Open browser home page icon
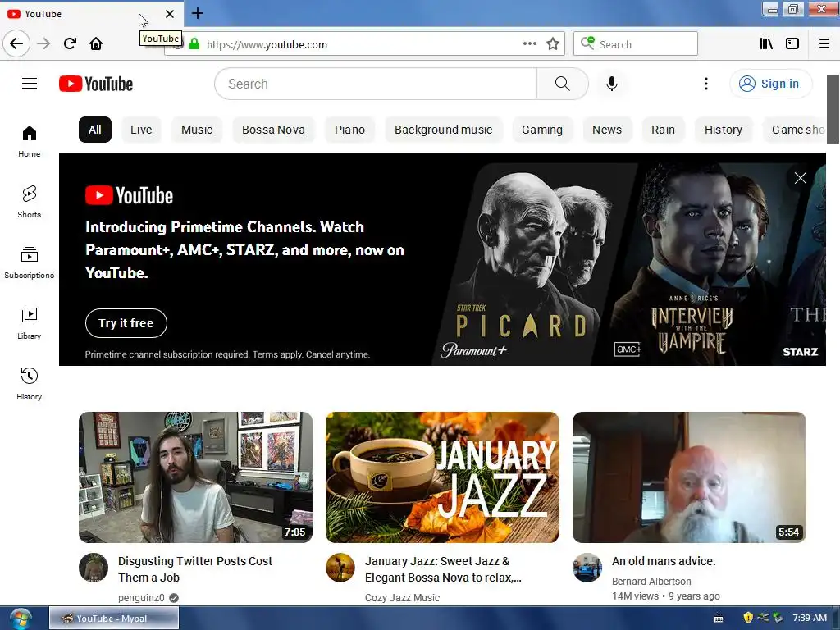This screenshot has width=840, height=630. click(x=96, y=43)
